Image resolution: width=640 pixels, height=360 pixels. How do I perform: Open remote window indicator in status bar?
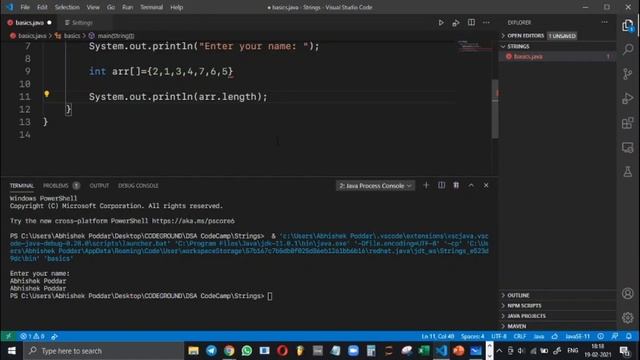click(x=8, y=336)
